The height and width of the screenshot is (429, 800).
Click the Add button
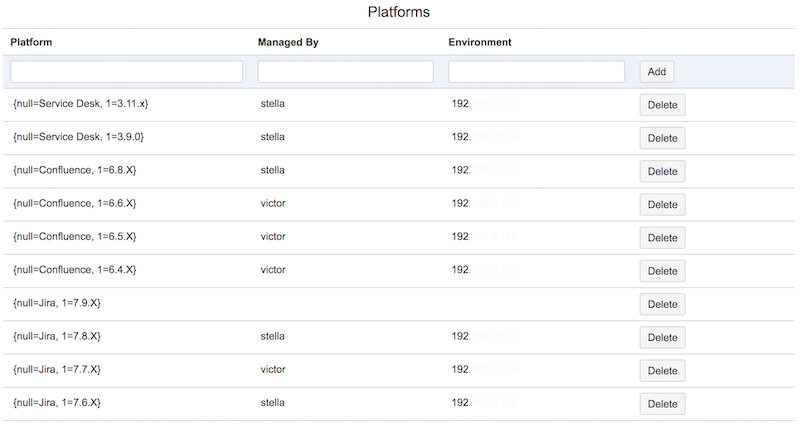657,72
